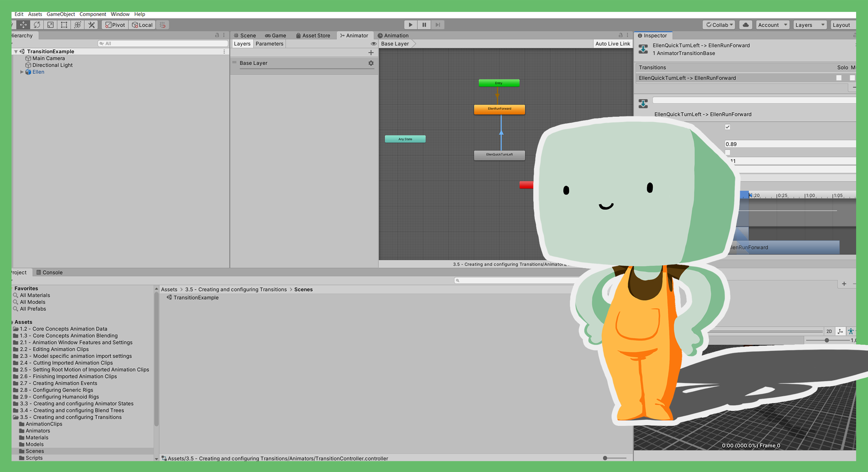Open the GameObject menu

coord(60,14)
